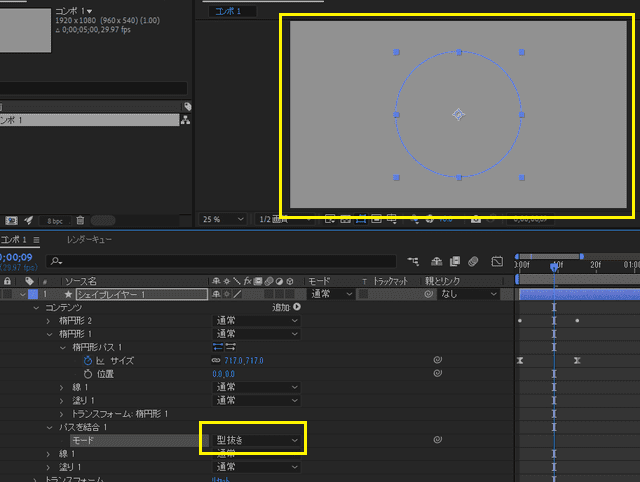Toggle the quality switch of シェイプレイヤー 1
This screenshot has height=482, width=640.
[237, 294]
